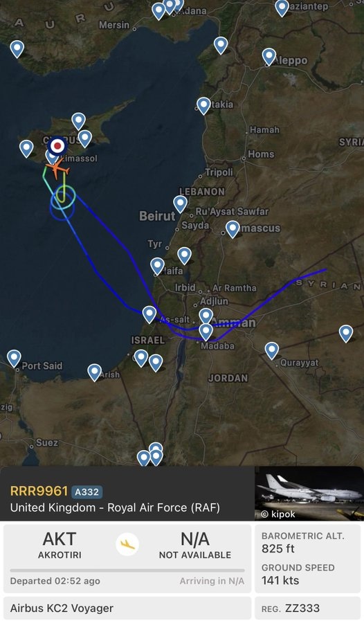
Task: Tap the Airbus KC2 Voyager row
Action: pos(127,608)
